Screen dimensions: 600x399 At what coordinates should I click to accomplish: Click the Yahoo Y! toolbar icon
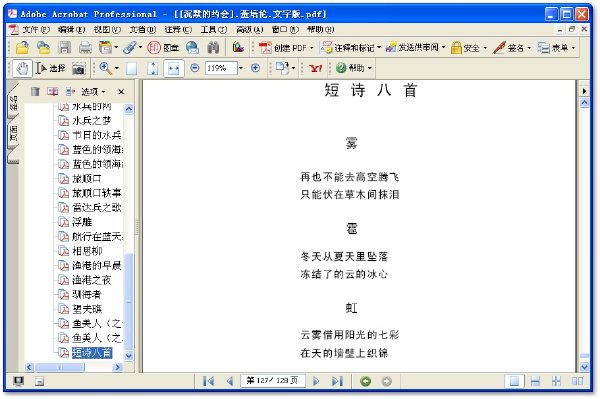pyautogui.click(x=316, y=68)
